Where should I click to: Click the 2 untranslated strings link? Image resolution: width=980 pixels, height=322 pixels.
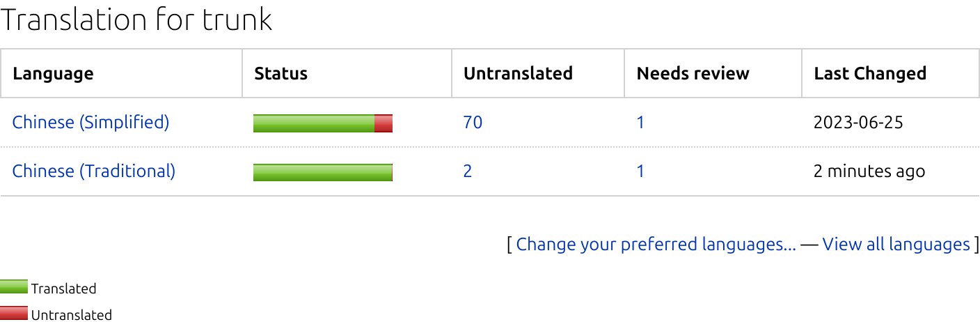point(468,171)
